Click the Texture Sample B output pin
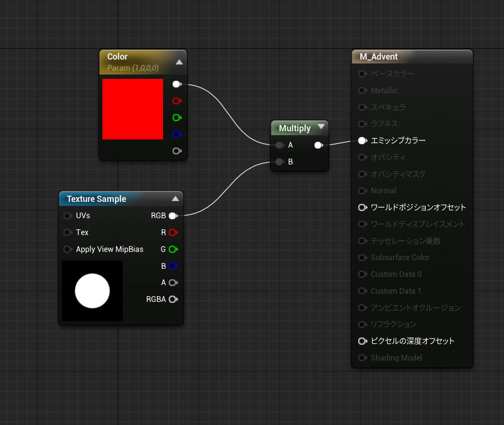This screenshot has height=425, width=504. [x=173, y=266]
